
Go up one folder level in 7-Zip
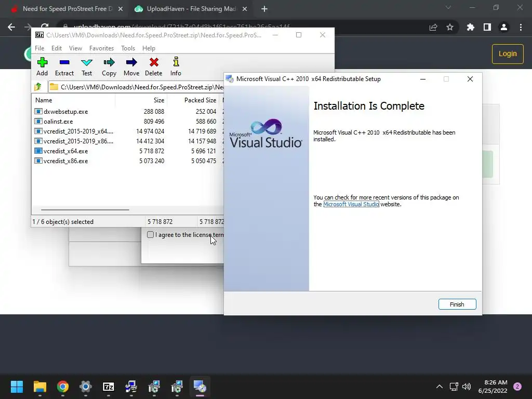(x=38, y=87)
